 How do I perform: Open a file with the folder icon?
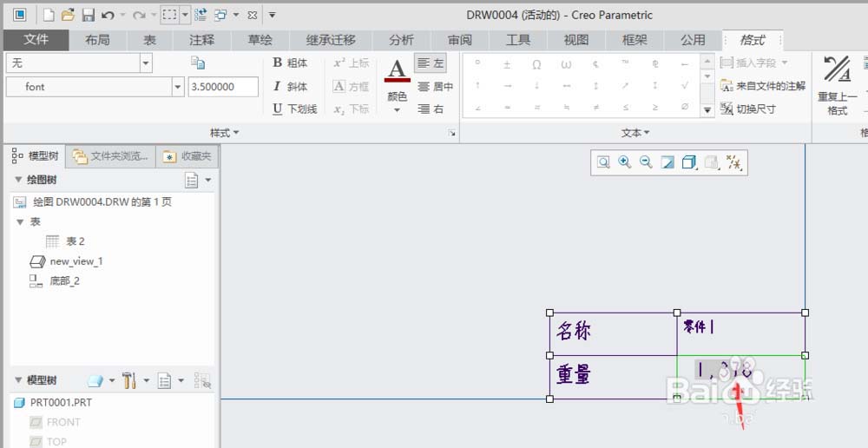68,15
